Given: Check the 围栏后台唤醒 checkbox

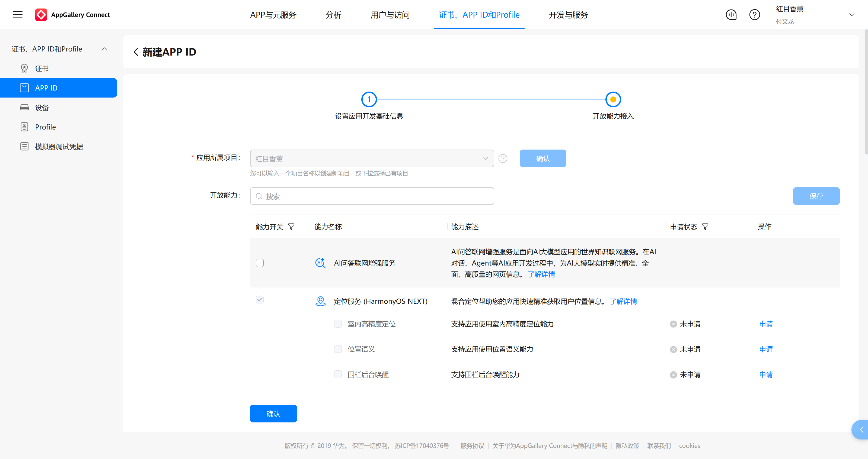Looking at the screenshot, I should [x=338, y=374].
